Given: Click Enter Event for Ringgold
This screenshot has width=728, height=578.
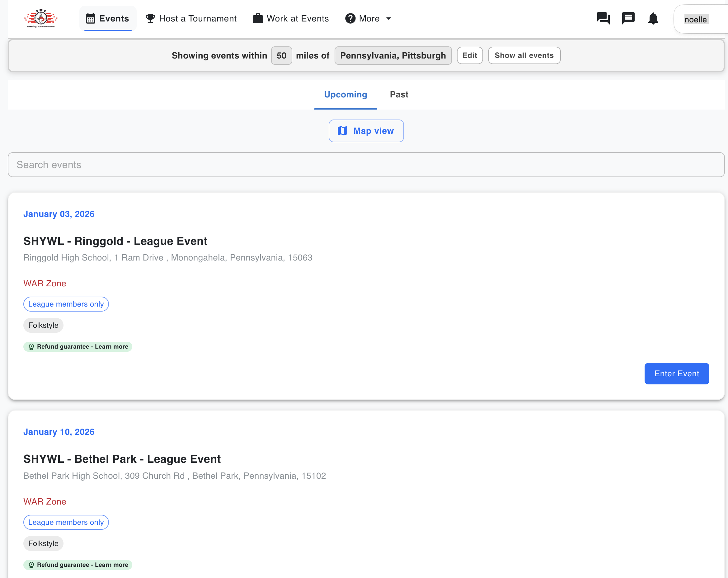Looking at the screenshot, I should point(676,374).
